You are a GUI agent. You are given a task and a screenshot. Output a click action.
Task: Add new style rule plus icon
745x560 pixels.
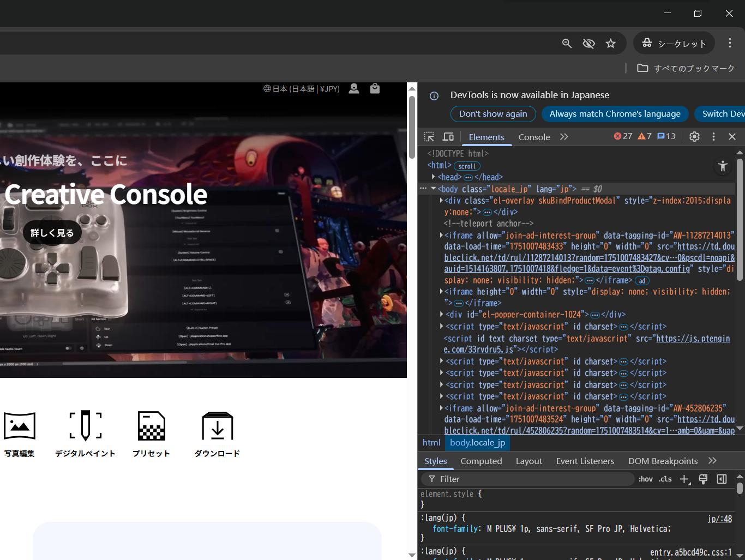pos(685,479)
